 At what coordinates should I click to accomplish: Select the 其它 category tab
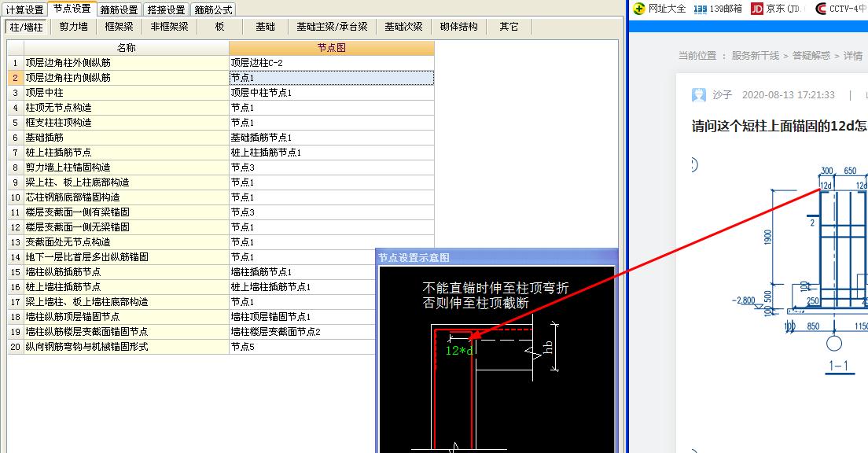pyautogui.click(x=509, y=27)
